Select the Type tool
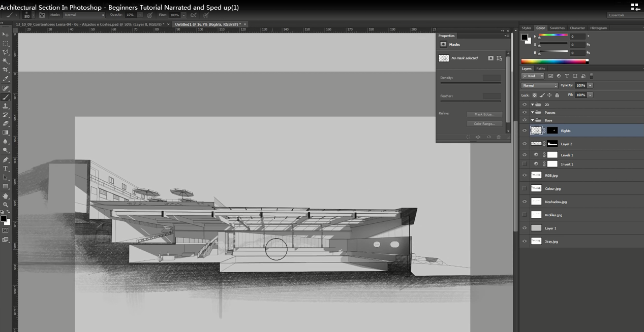 pos(6,169)
